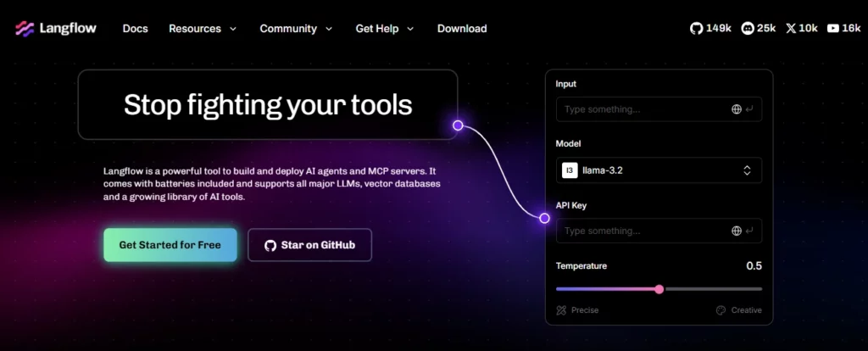Expand the Resources menu chevron

(232, 29)
